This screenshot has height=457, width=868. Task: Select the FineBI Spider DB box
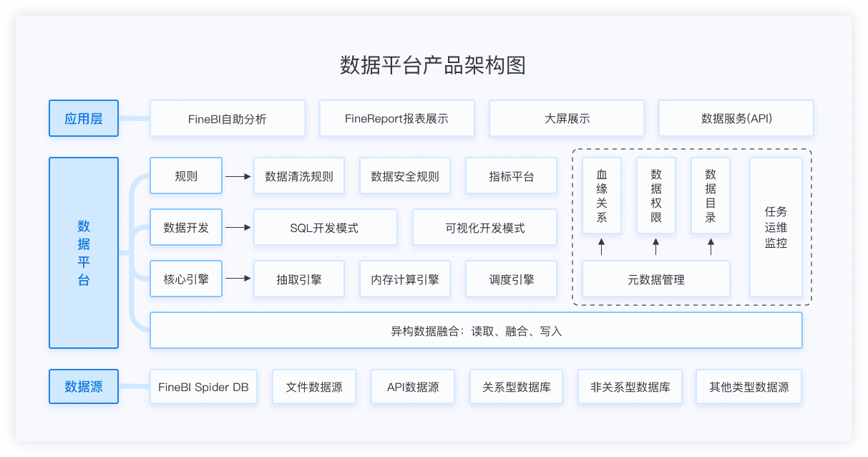click(x=203, y=387)
